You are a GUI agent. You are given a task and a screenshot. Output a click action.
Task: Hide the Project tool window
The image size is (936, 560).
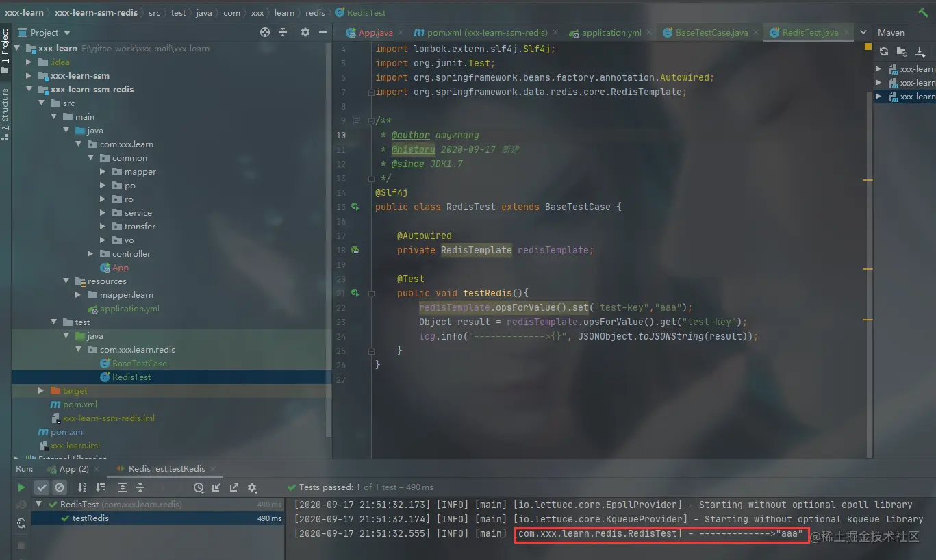(x=322, y=32)
